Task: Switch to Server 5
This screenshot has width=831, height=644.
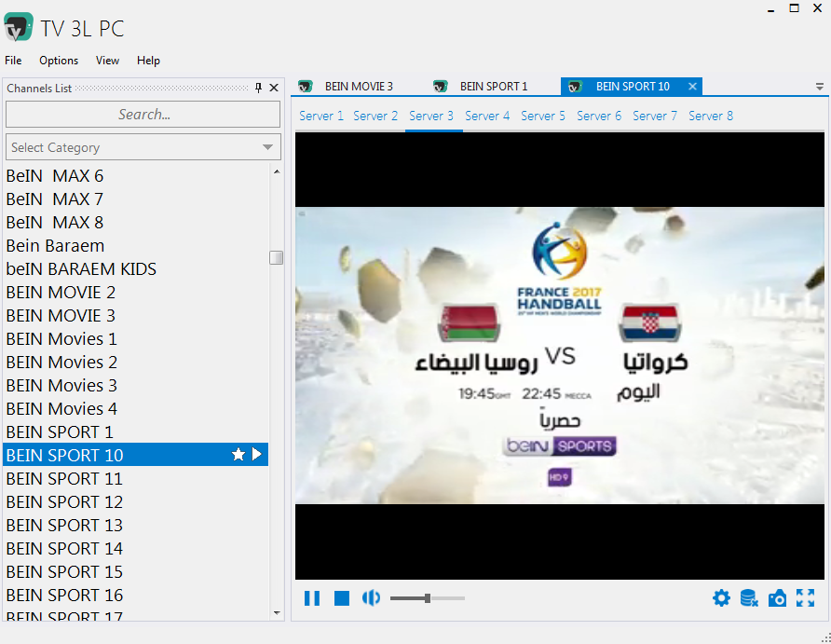Action: pyautogui.click(x=543, y=116)
